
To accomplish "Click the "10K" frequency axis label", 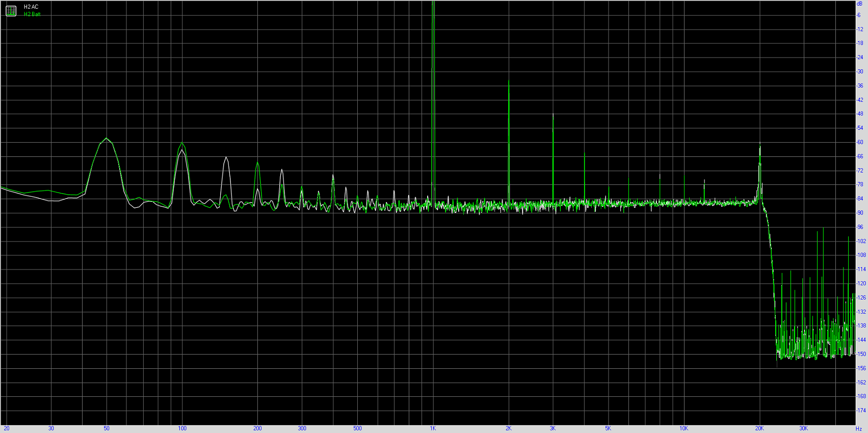I will click(683, 428).
